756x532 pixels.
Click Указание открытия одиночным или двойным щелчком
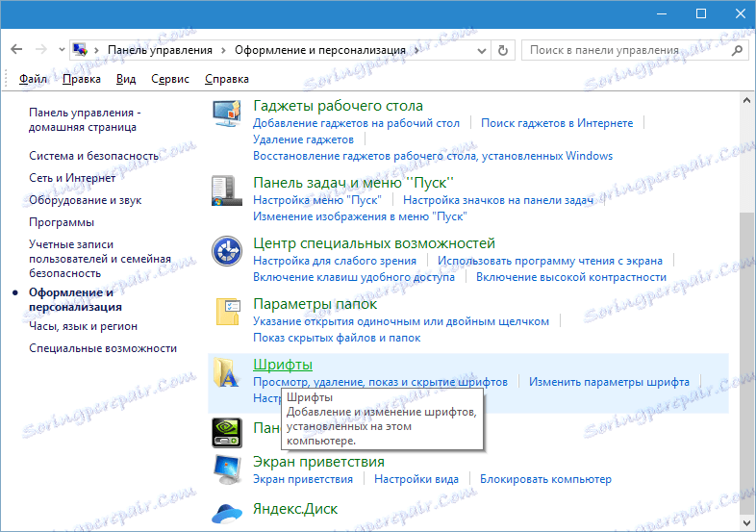pos(401,321)
